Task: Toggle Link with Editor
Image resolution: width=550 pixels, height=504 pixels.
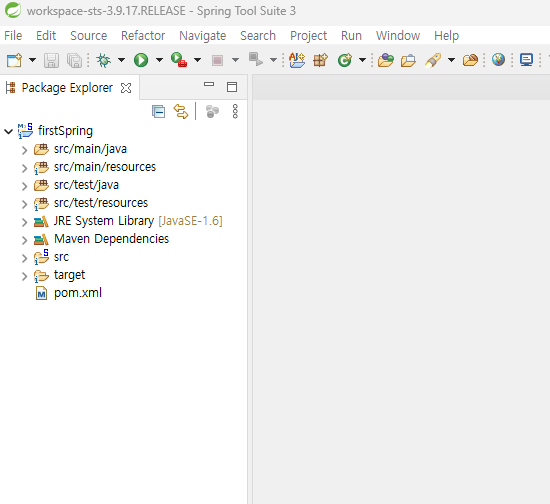Action: click(x=181, y=112)
